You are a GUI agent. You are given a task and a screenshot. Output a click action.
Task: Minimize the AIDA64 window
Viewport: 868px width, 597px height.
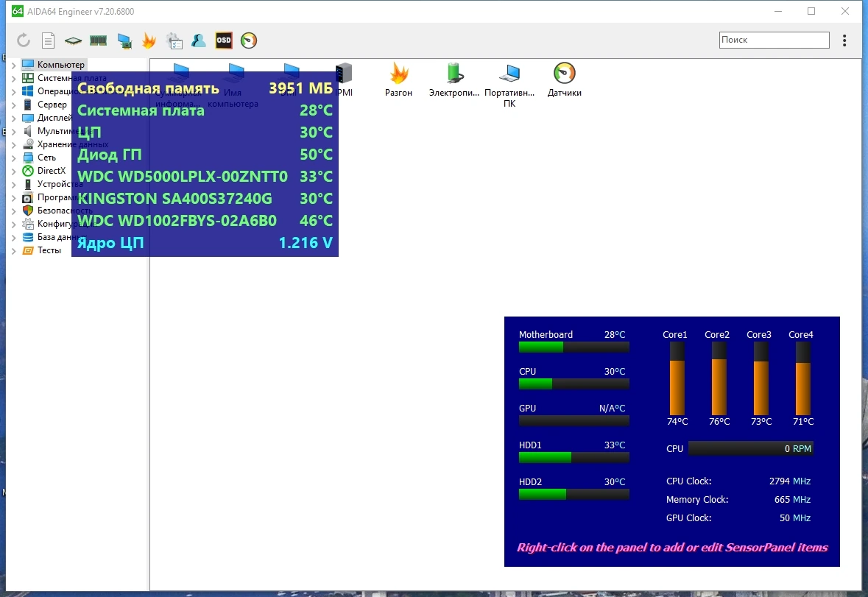tap(777, 11)
